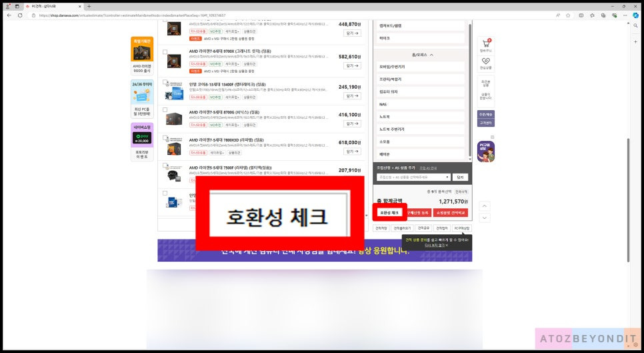Open AMD 라이젠7-6세대 9700X product title
The image size is (644, 353).
click(230, 51)
